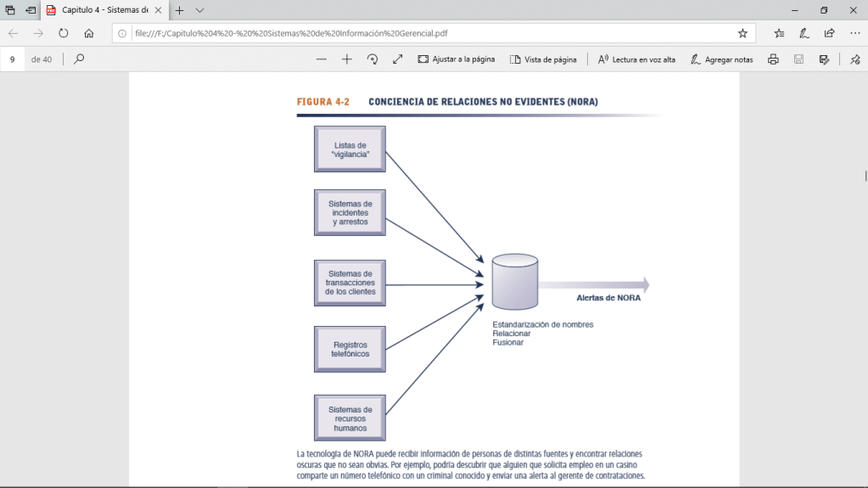Toggle Ajustar a la página fit mode

(456, 59)
